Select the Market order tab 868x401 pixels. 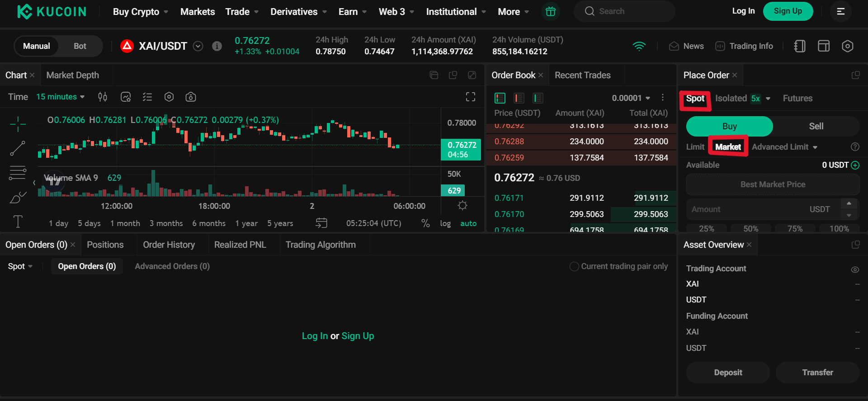coord(728,147)
